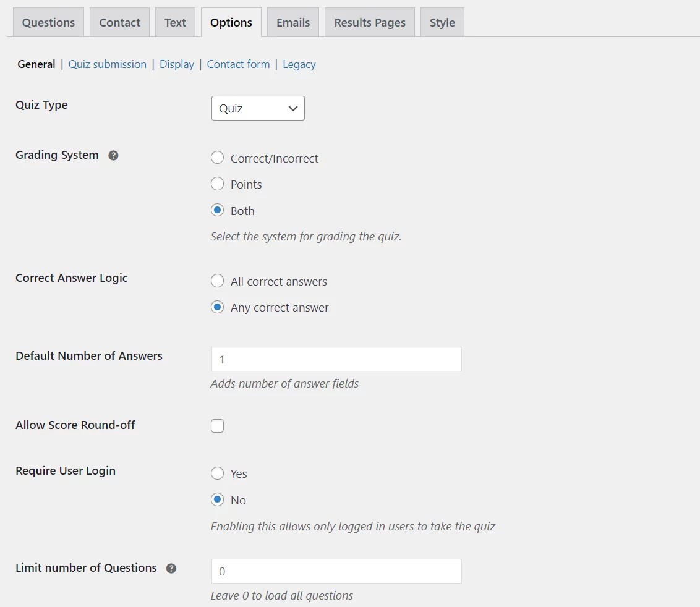Select Correct/Incorrect grading system
Image resolution: width=700 pixels, height=607 pixels.
click(x=217, y=158)
